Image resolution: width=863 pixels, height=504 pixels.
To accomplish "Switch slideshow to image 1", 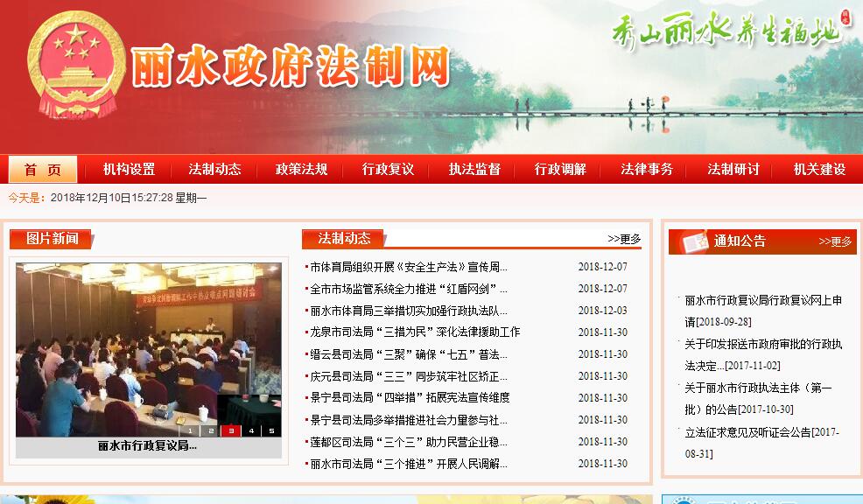I will pos(190,430).
